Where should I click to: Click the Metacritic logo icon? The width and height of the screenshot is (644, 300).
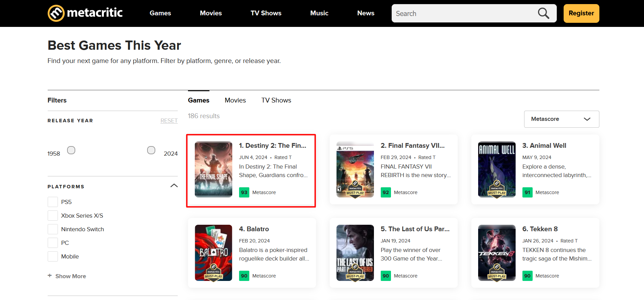click(56, 13)
